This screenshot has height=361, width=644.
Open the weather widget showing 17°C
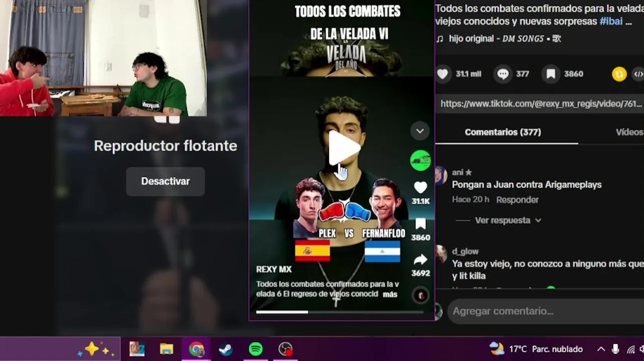tap(536, 349)
